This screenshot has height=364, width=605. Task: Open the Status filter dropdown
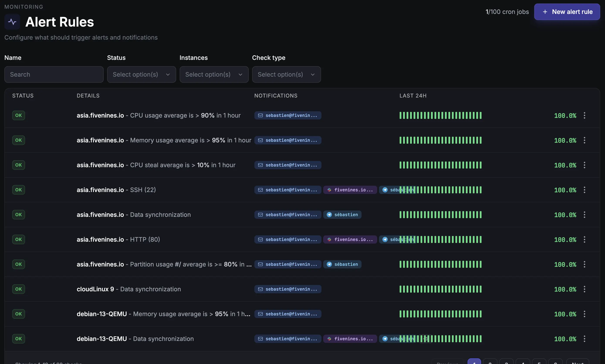coord(142,74)
